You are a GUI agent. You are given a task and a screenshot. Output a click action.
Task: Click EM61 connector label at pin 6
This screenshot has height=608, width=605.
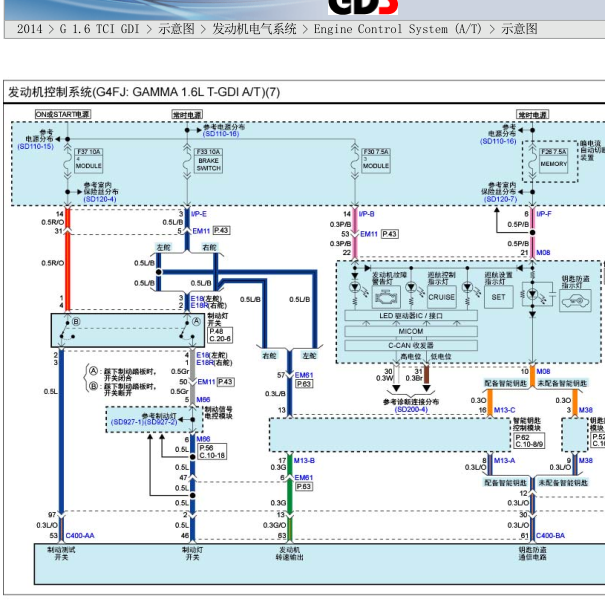pos(304,478)
